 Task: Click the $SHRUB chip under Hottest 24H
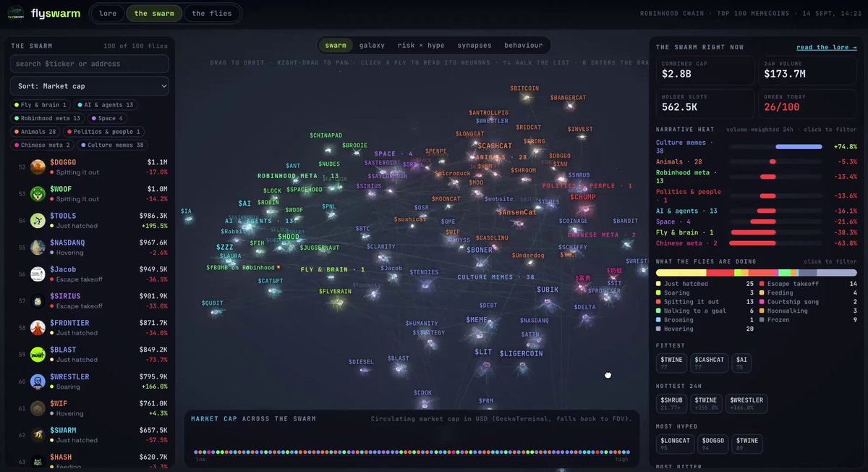[671, 403]
